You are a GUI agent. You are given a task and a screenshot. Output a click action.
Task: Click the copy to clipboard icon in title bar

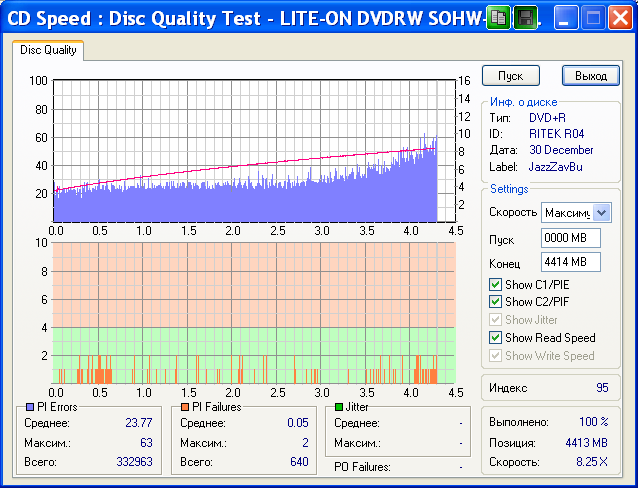(x=498, y=17)
